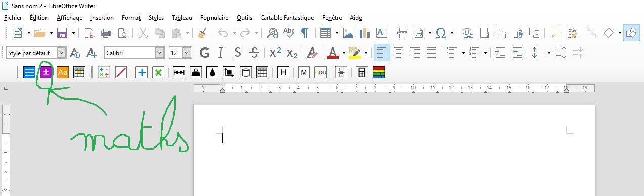Click the orange Aa text icon
This screenshot has width=644, height=196.
pyautogui.click(x=63, y=72)
